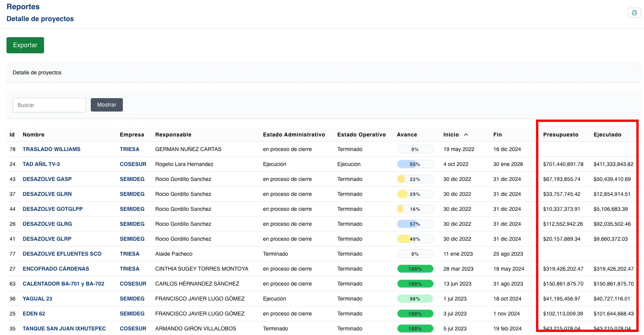Click the Estado Administrativo column header
This screenshot has height=335, width=644.
click(294, 135)
